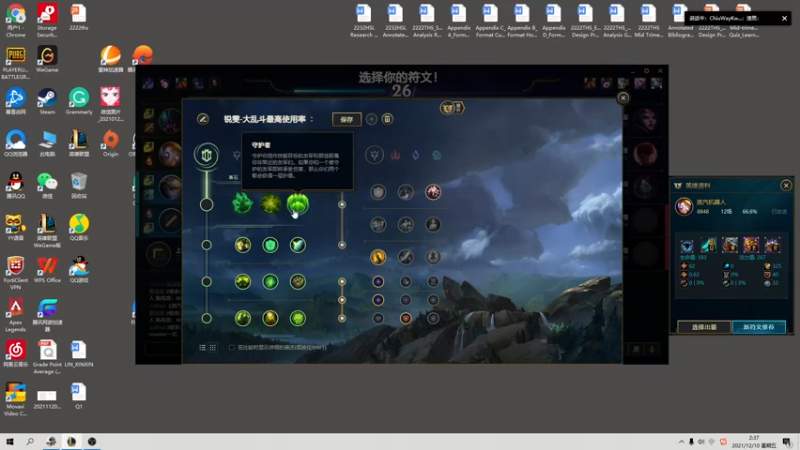Click Blitzcrank's R ability icon in champion panel
Image resolution: width=800 pixels, height=450 pixels.
772,245
